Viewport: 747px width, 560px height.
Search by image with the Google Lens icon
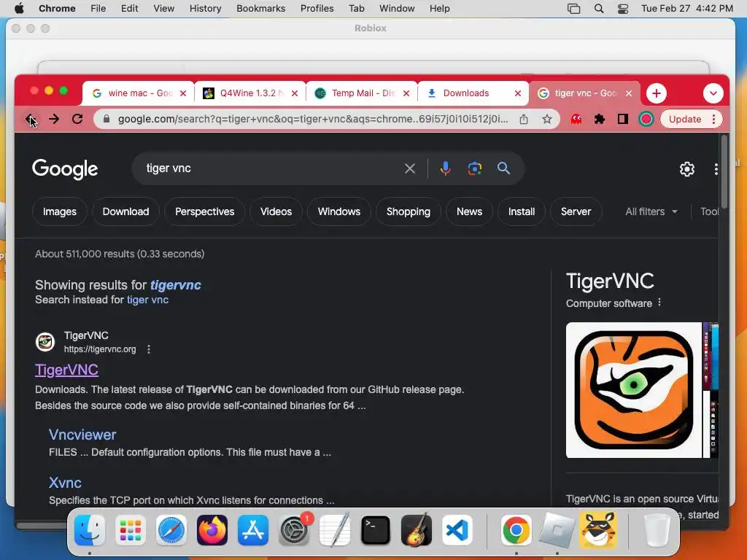click(x=474, y=168)
